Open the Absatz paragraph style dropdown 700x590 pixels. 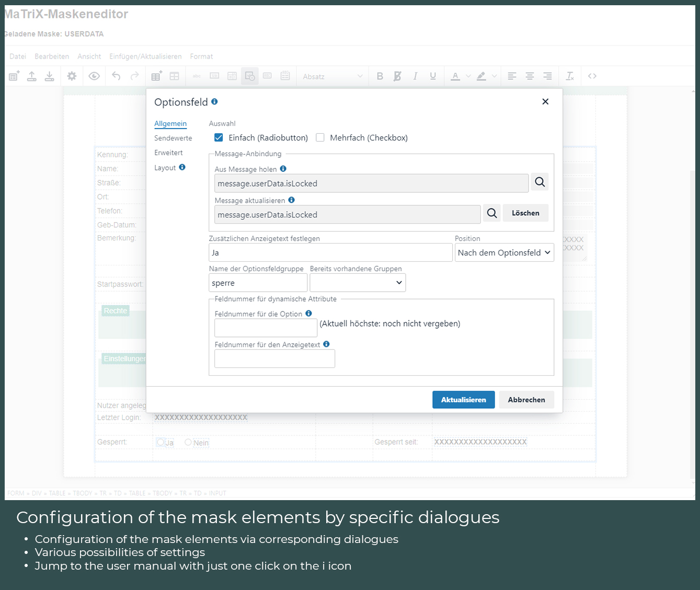(332, 76)
